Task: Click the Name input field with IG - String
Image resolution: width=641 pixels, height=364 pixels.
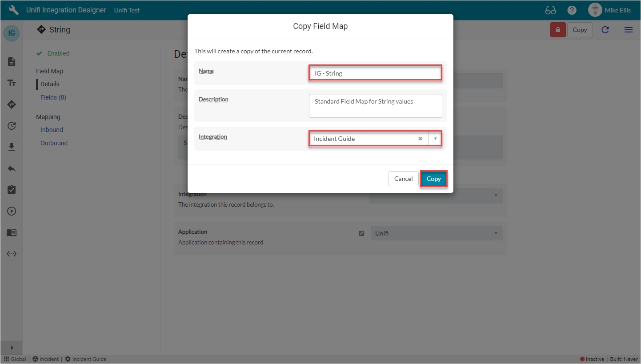Action: tap(375, 73)
